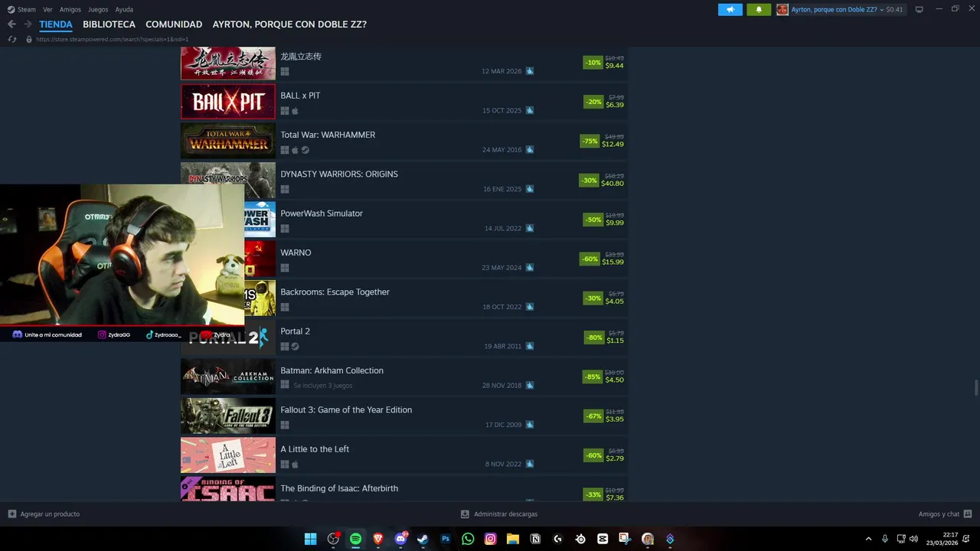This screenshot has width=980, height=551.
Task: Click the Windows Start button
Action: pyautogui.click(x=310, y=539)
